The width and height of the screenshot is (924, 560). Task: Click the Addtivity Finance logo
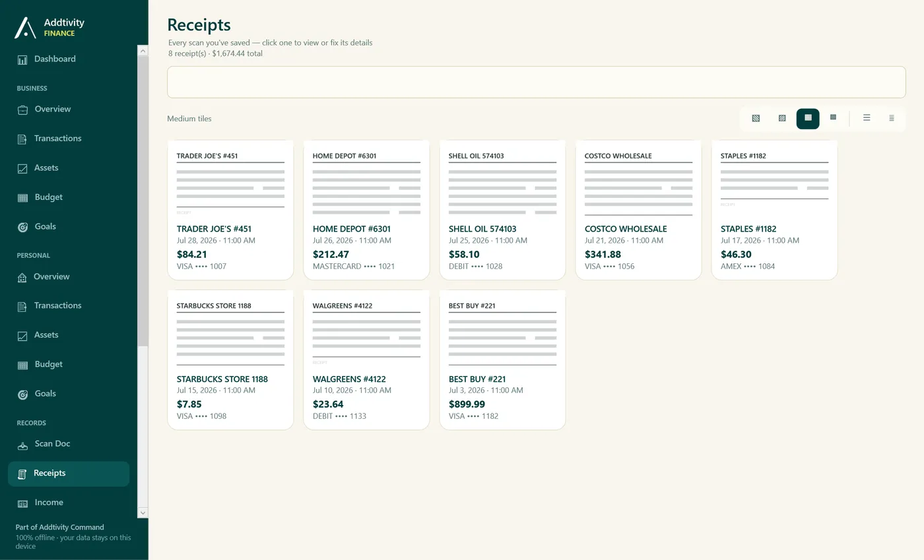[x=49, y=27]
